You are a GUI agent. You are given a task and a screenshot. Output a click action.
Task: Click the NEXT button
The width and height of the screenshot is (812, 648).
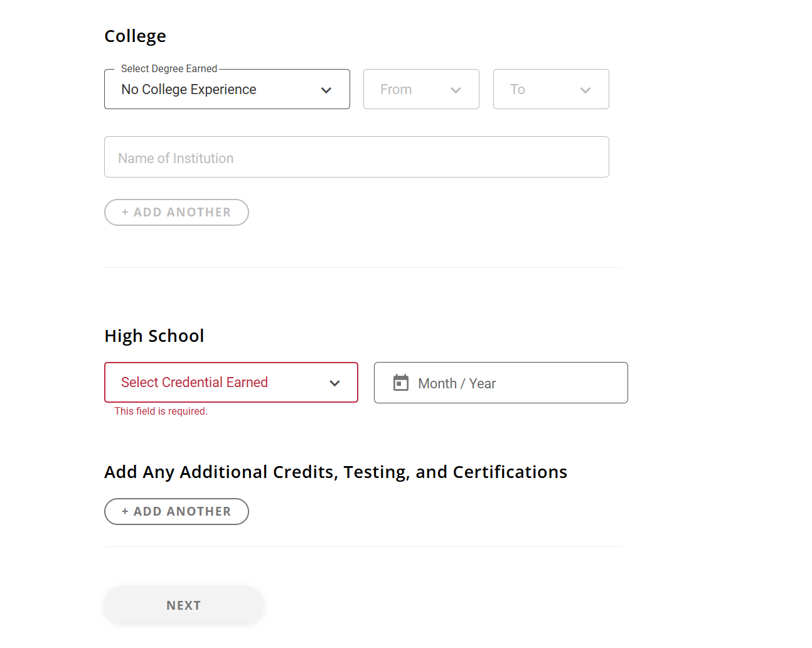pos(184,605)
